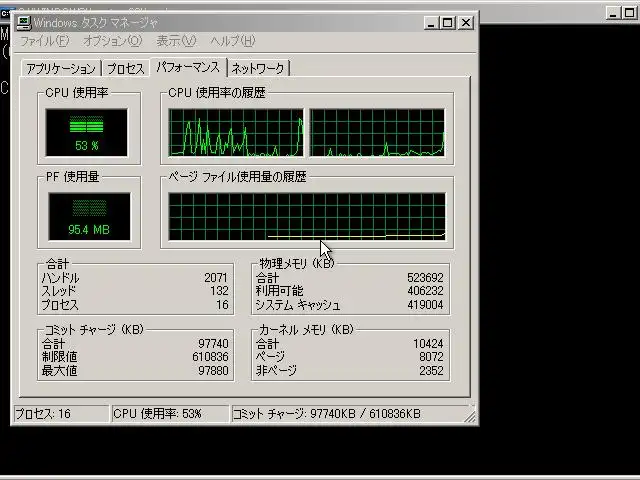Screen dimensions: 640x480
Task: Click physical memory total 523692
Action: coord(425,278)
